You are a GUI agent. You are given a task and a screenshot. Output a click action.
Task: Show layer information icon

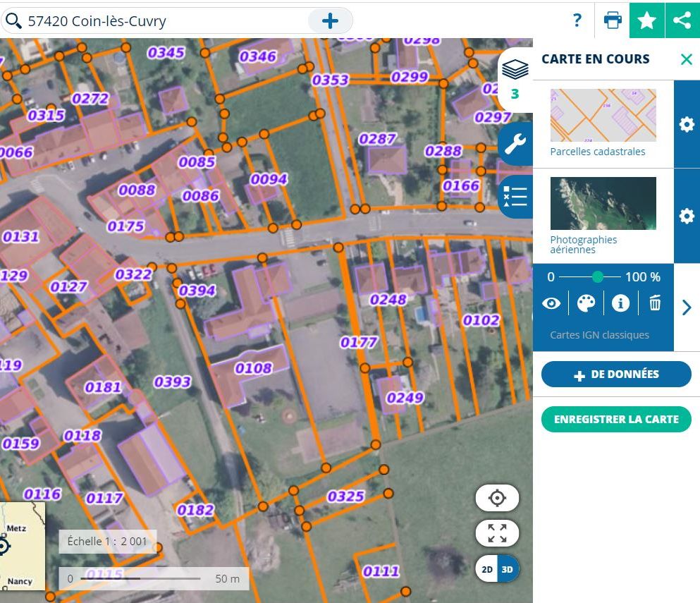[620, 303]
